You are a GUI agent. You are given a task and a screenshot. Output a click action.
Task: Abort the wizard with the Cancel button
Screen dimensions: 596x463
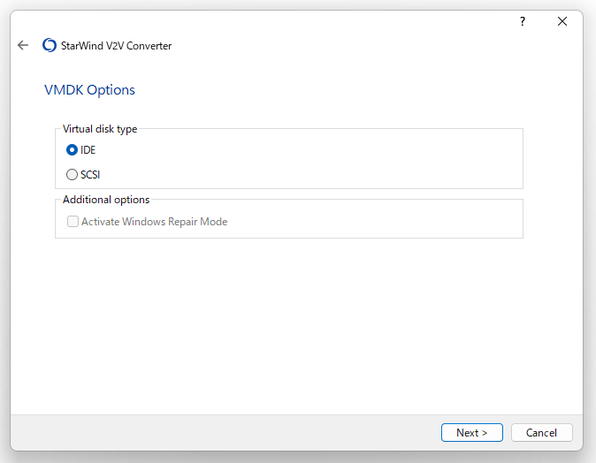(x=541, y=433)
